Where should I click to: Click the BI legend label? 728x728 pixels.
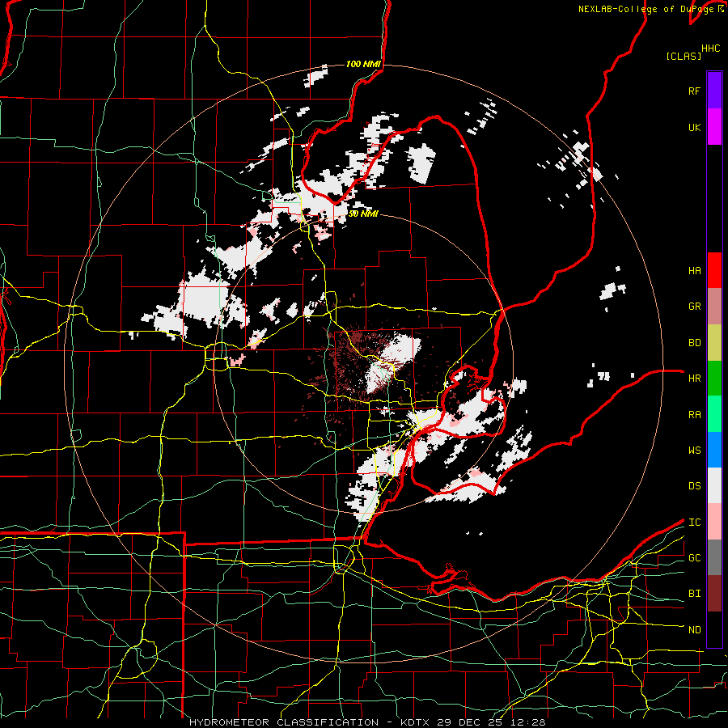pos(694,594)
